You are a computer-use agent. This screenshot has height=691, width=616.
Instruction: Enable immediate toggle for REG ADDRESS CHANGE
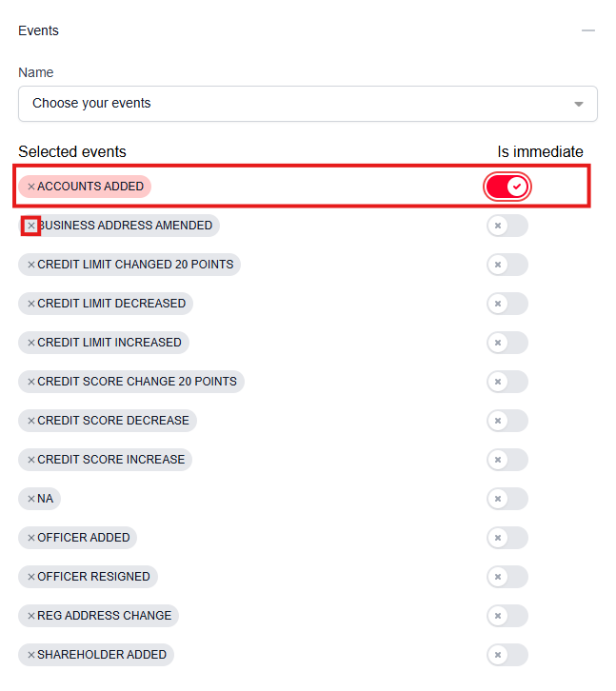tap(507, 616)
